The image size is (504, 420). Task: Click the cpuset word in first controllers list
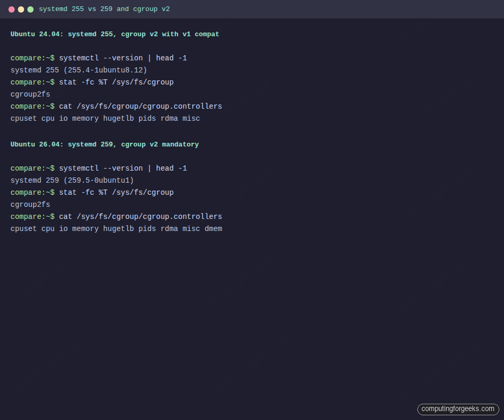pos(23,118)
